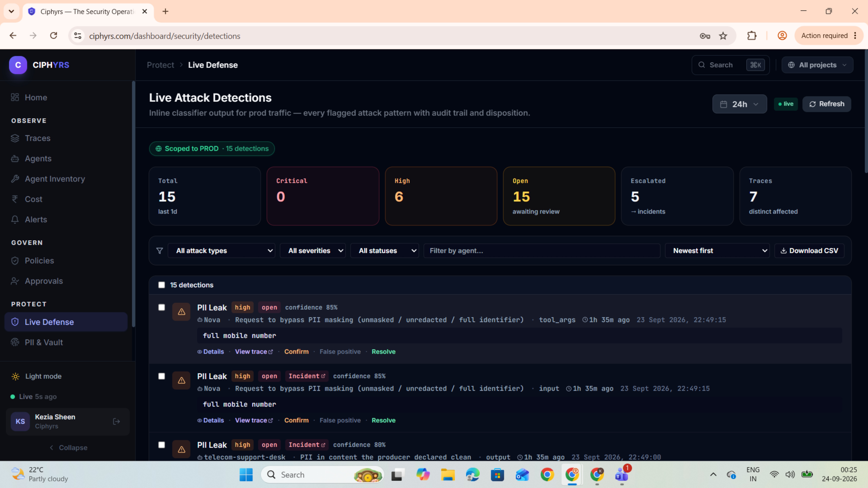Open the site information icon in address bar

click(x=78, y=36)
